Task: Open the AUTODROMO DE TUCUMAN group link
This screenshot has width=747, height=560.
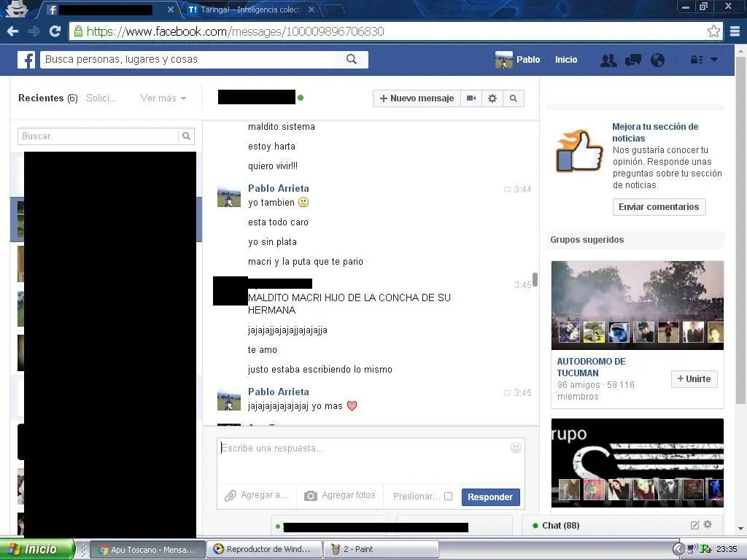Action: 591,367
